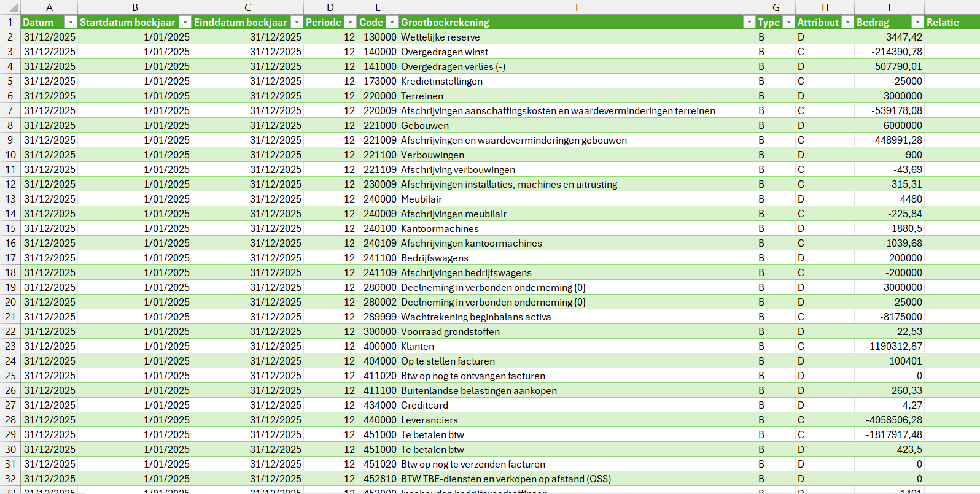Open the Einddatum boekjaar filter dropdown
Screen dimensions: 980x494
point(297,22)
